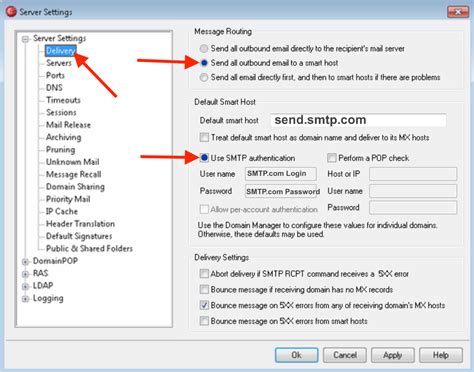The image size is (474, 372).
Task: Click the Apply button
Action: (393, 355)
